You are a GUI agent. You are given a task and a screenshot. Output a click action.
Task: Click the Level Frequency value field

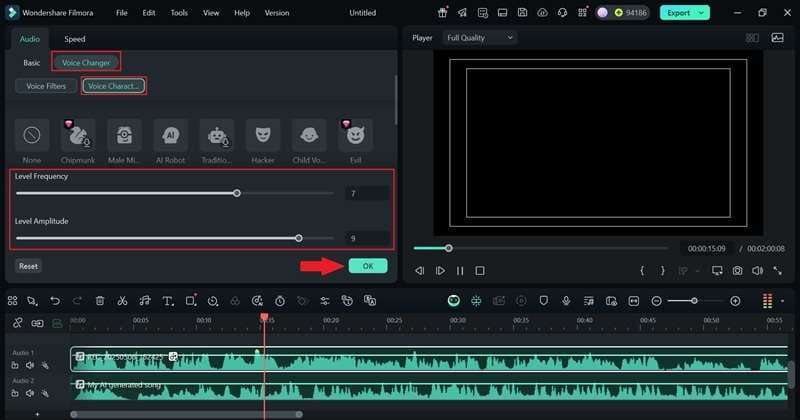(367, 193)
